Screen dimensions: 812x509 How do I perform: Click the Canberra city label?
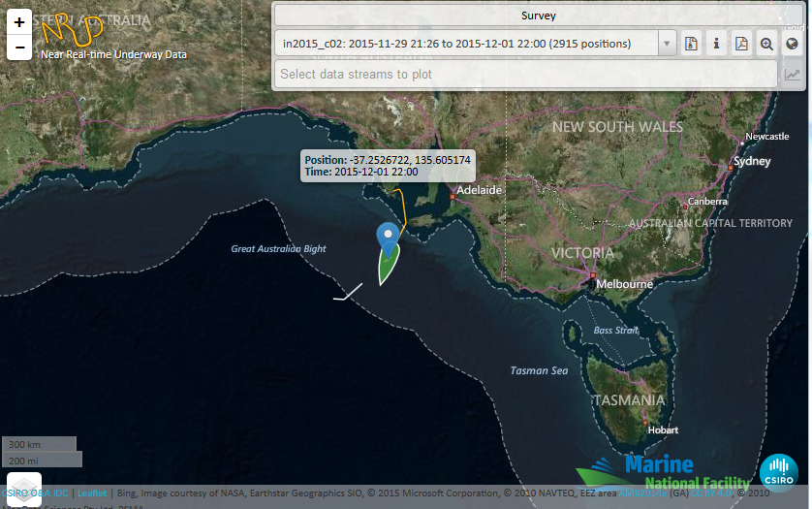(x=707, y=201)
